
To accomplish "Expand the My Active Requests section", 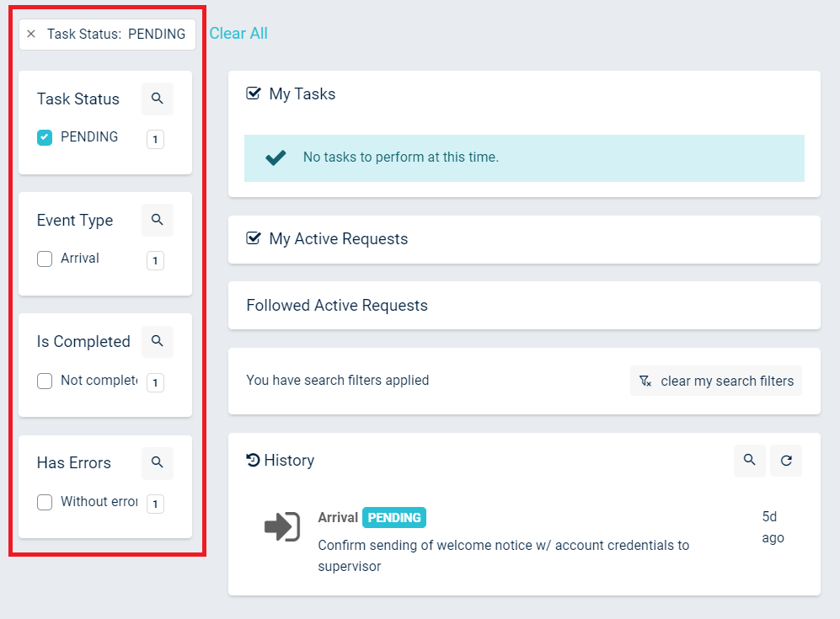I will pos(338,239).
